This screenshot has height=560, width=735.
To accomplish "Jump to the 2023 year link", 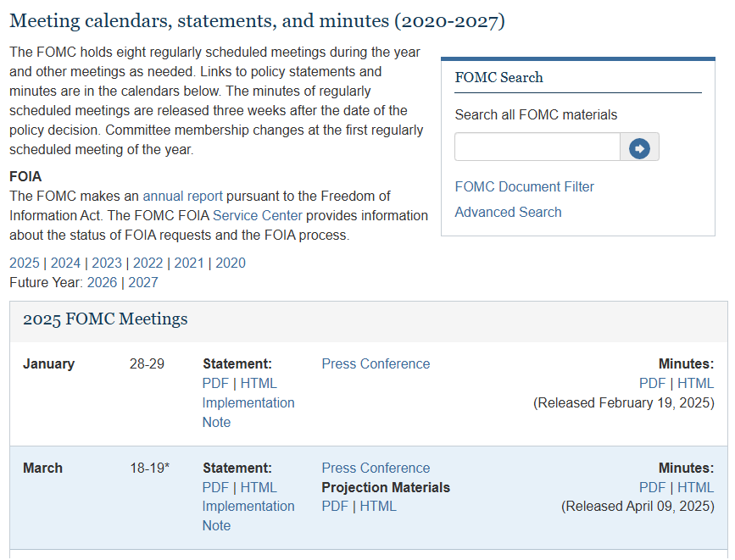I will click(107, 263).
